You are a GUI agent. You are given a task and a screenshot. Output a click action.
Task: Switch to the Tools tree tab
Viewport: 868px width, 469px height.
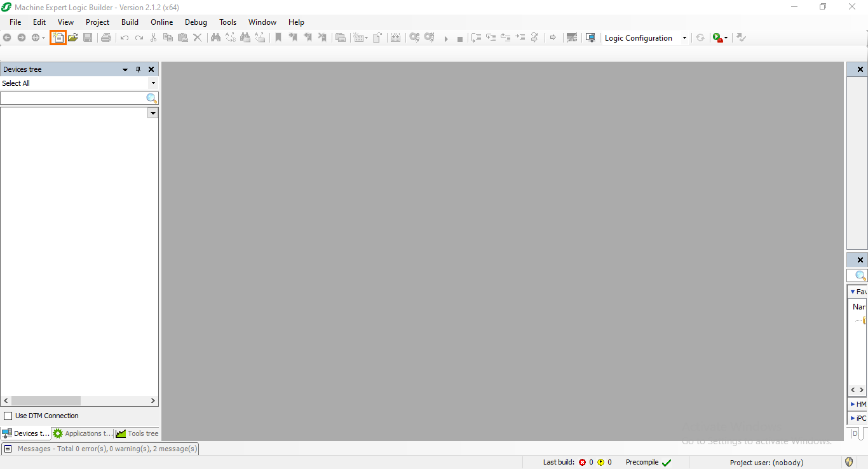point(137,433)
